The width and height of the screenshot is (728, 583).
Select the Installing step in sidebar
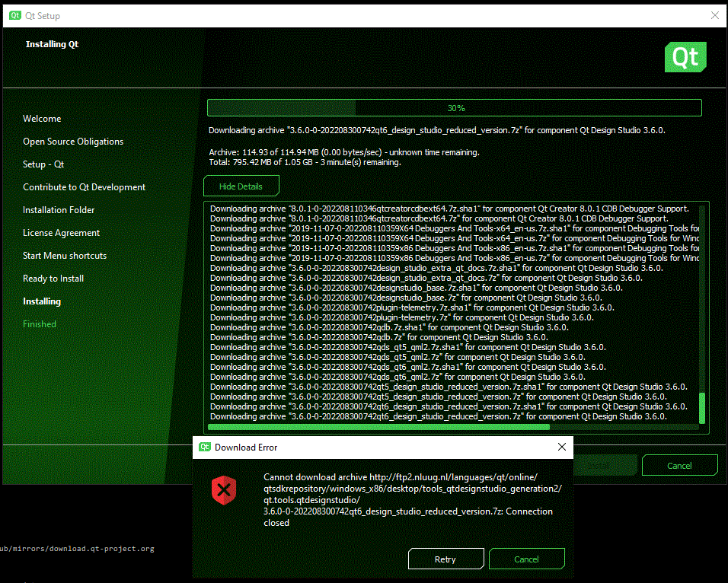coord(42,301)
